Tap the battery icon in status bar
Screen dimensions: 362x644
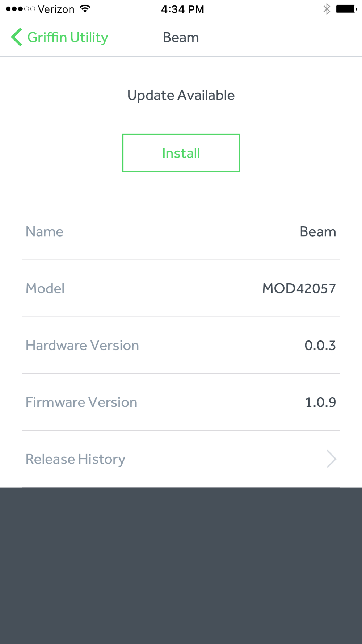tap(346, 9)
